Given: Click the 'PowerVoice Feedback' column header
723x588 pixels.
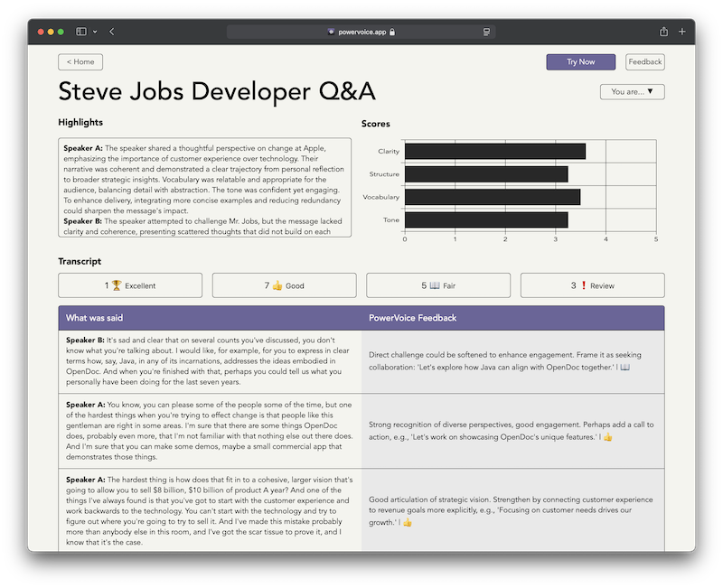Looking at the screenshot, I should pyautogui.click(x=413, y=318).
